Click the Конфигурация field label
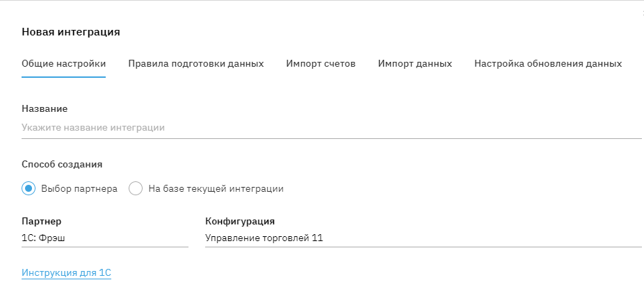Screen dimensions: 644x296 pos(240,222)
